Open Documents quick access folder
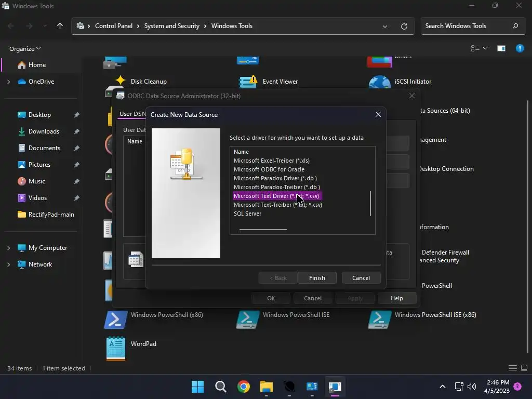 click(44, 148)
